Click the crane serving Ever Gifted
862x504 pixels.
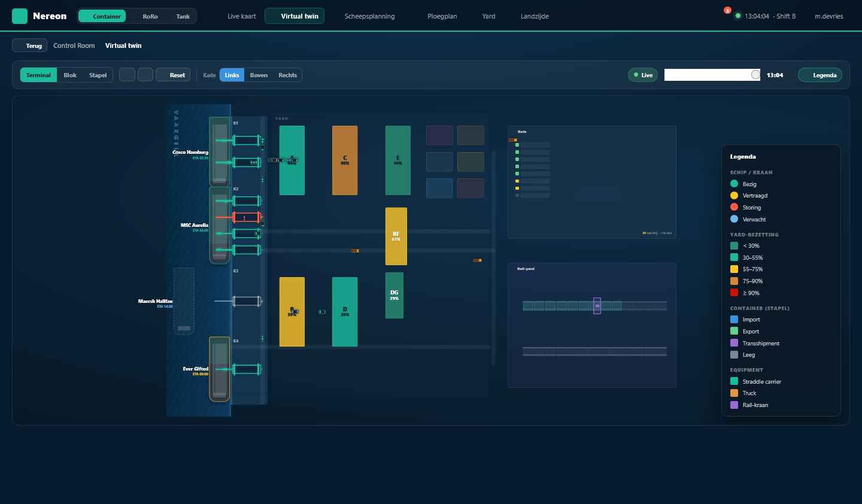click(x=247, y=369)
